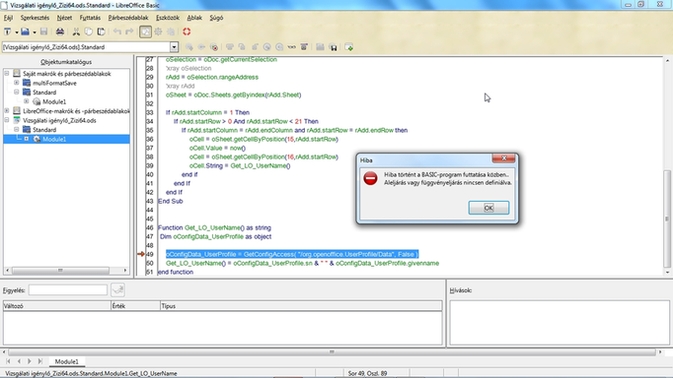Click the Run BASIC icon

tap(201, 47)
